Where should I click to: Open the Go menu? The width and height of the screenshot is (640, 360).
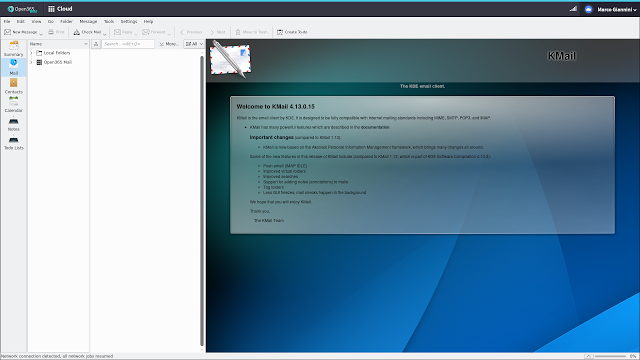point(51,21)
